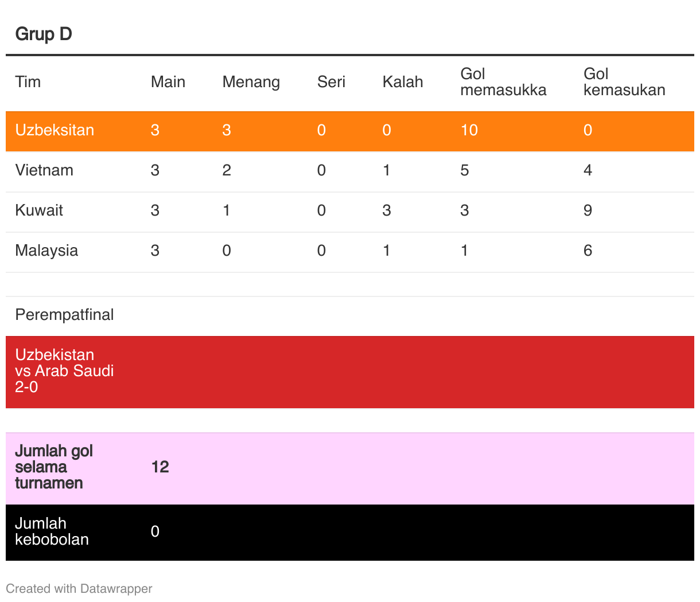This screenshot has width=700, height=602.
Task: Open the Created with Datawrapper link
Action: coord(79,589)
